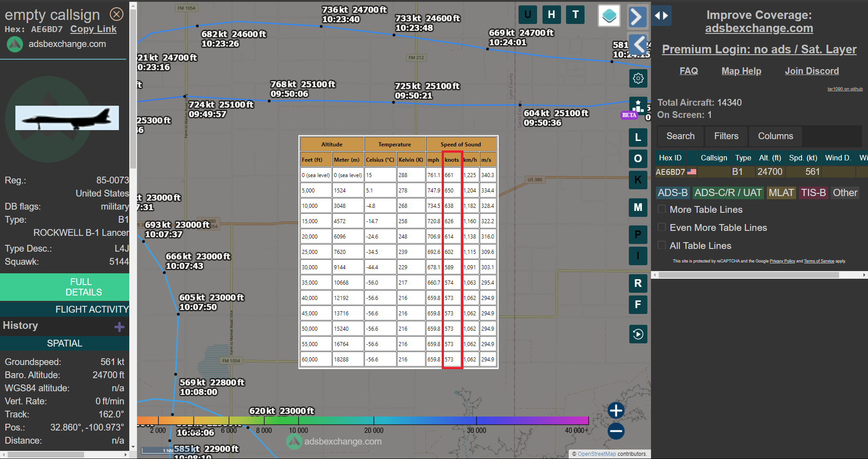
Task: Open the Terms of Service link
Action: (x=819, y=261)
